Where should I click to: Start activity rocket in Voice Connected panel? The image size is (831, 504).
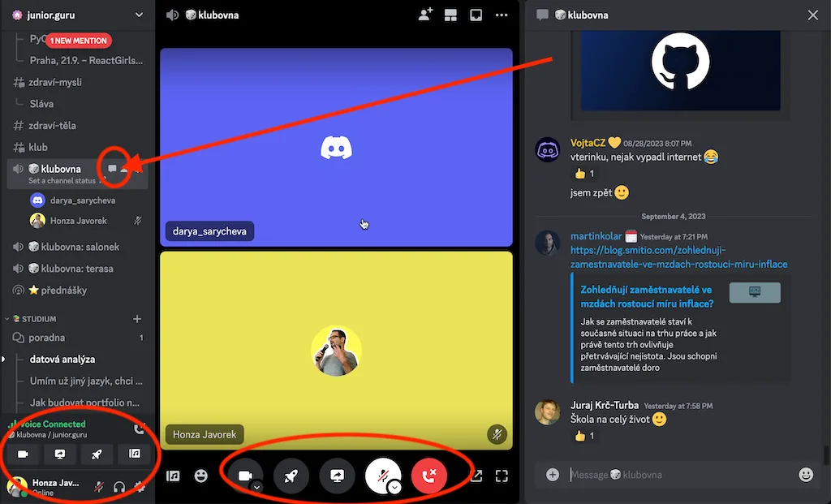pyautogui.click(x=97, y=454)
